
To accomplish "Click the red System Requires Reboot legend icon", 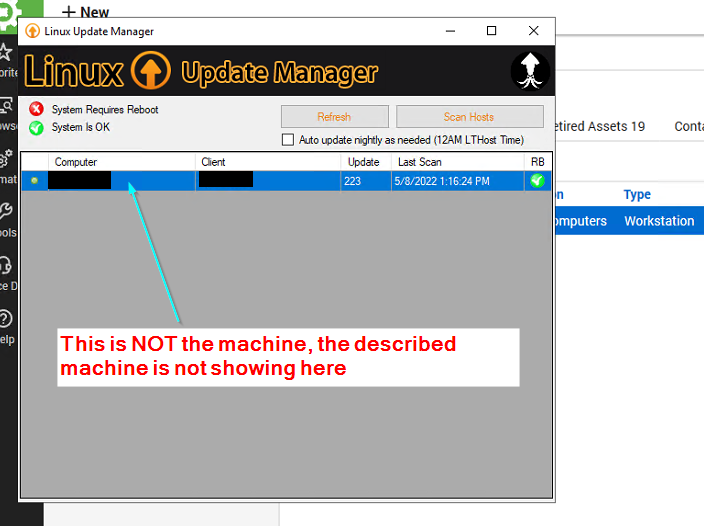I will (x=36, y=109).
